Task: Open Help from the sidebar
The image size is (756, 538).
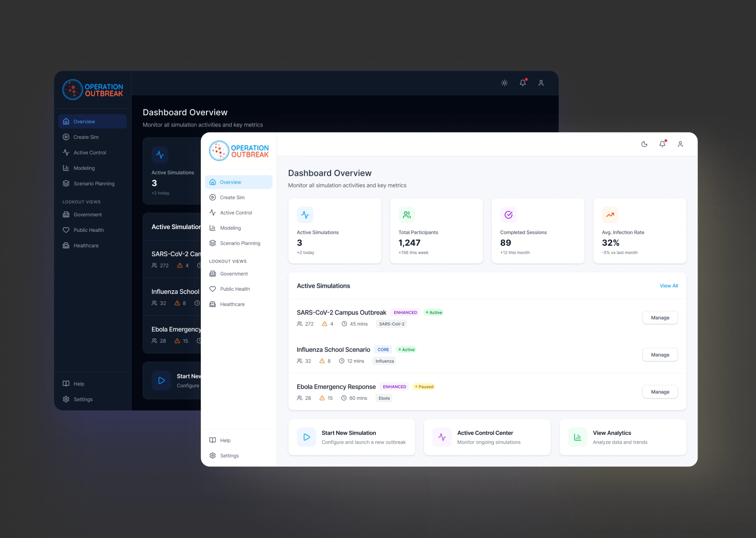Action: pos(225,440)
